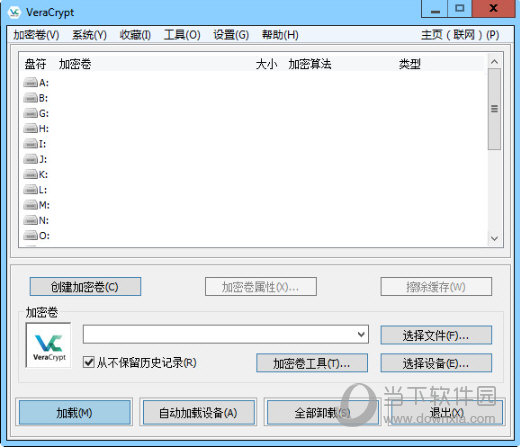Close the VeraCrypt window
This screenshot has width=520, height=448.
pos(494,9)
